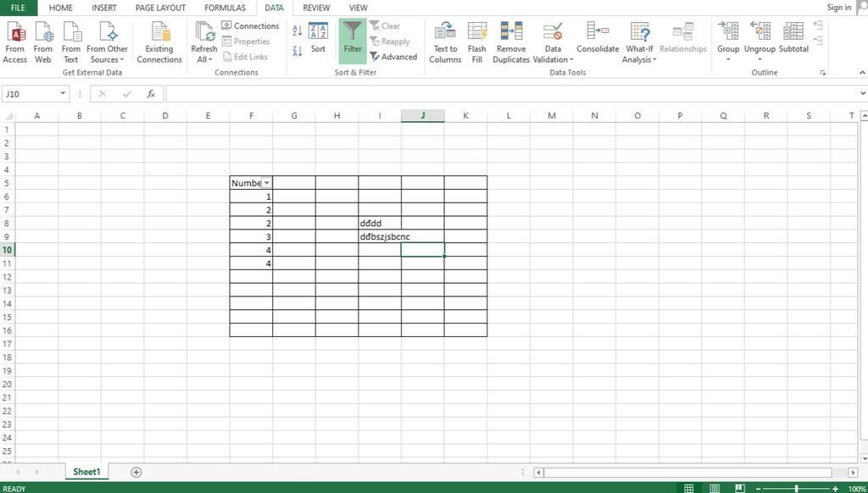868x493 pixels.
Task: Expand the formula bar
Action: (x=862, y=93)
